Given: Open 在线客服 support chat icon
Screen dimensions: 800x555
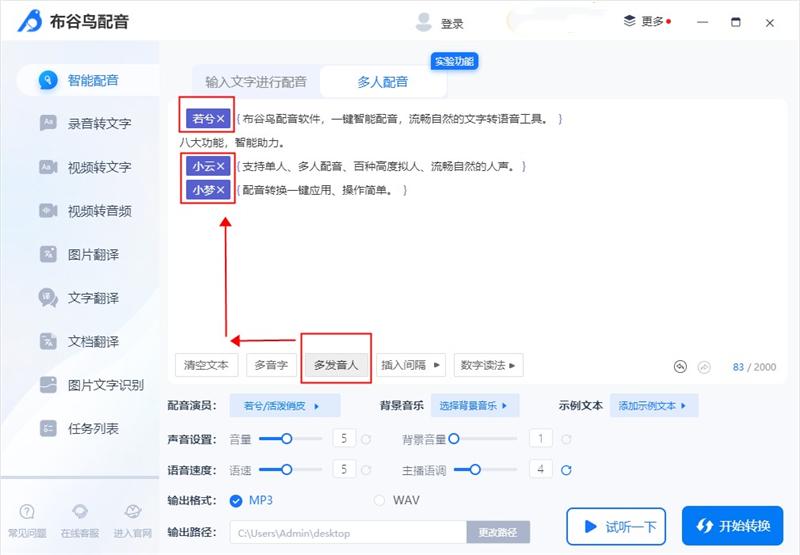Looking at the screenshot, I should point(80,511).
